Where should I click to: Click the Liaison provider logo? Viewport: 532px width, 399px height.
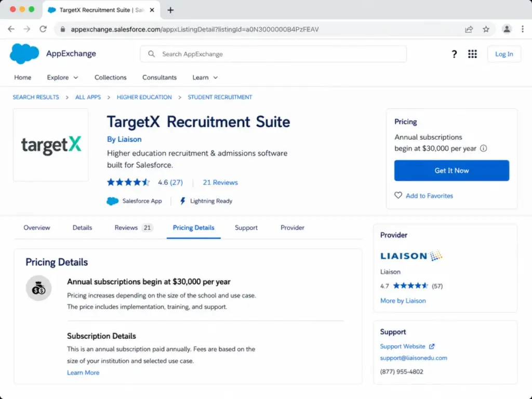(411, 256)
